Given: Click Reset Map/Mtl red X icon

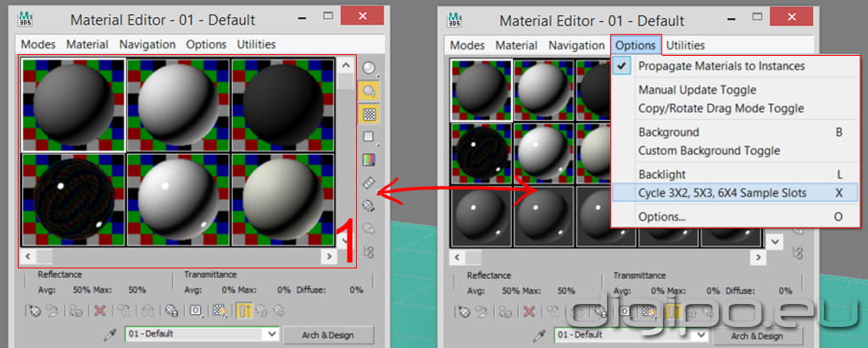Looking at the screenshot, I should pyautogui.click(x=100, y=311).
